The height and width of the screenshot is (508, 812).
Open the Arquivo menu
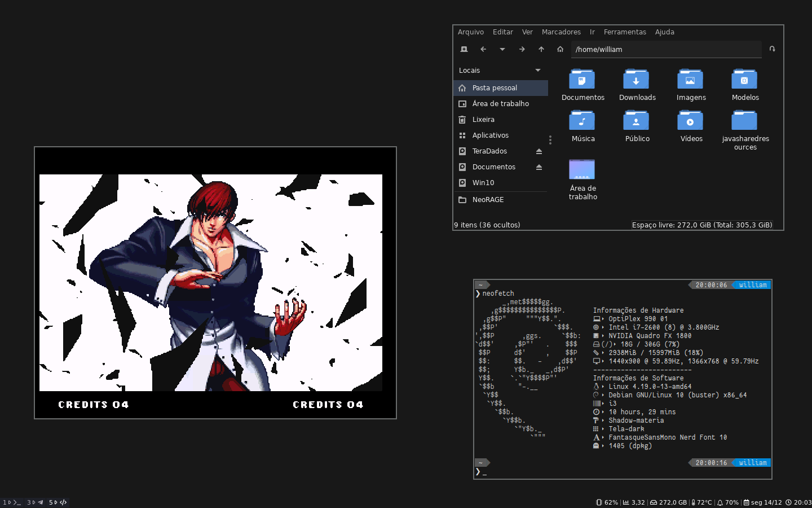click(470, 32)
